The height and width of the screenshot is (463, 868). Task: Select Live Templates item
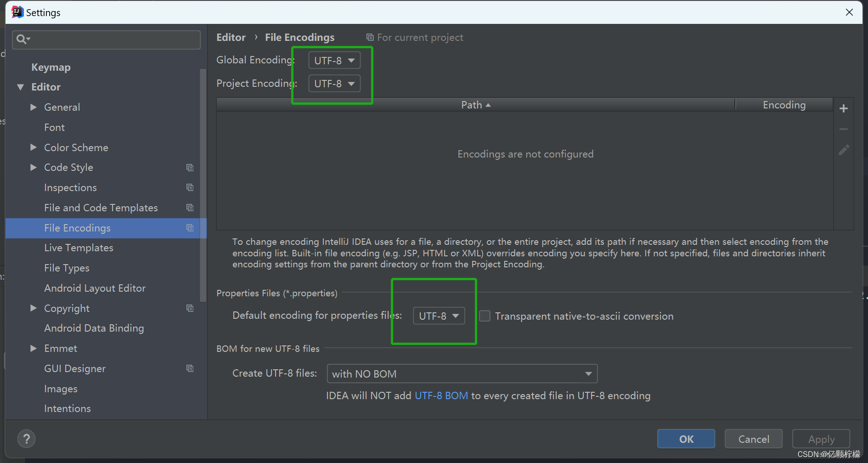point(79,248)
